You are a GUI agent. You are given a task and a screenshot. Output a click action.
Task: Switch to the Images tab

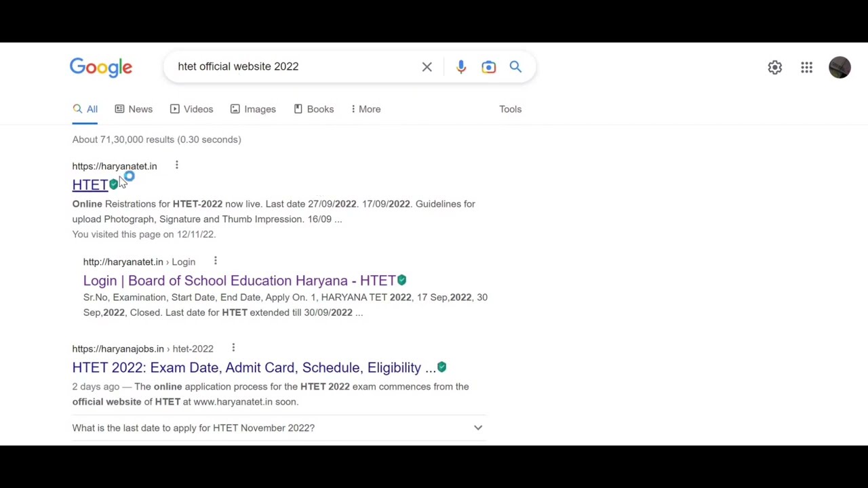point(253,109)
